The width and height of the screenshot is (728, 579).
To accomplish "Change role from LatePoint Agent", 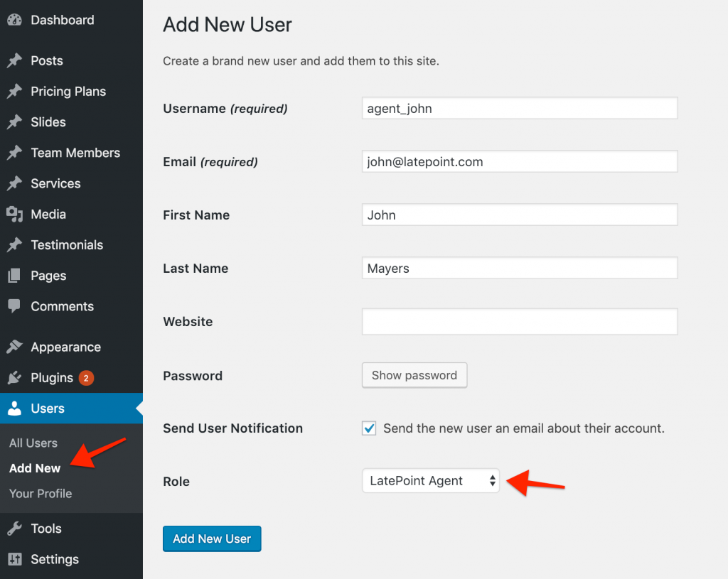I will pos(430,481).
